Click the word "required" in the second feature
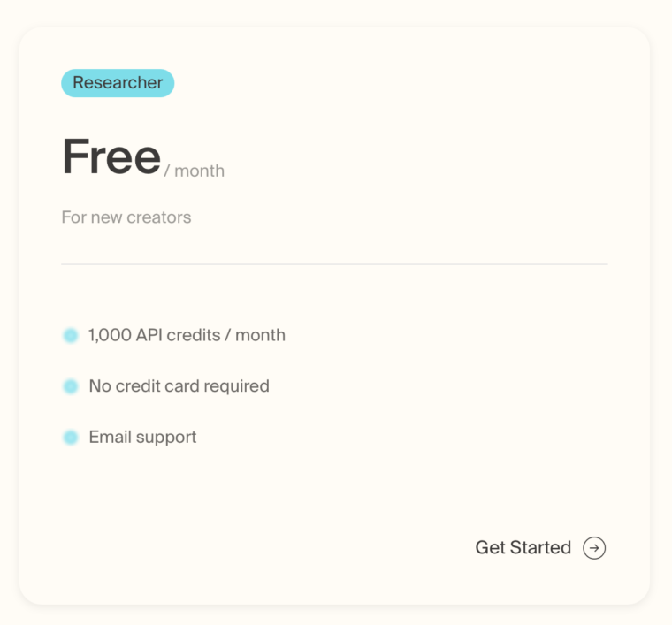672x625 pixels. coord(237,386)
